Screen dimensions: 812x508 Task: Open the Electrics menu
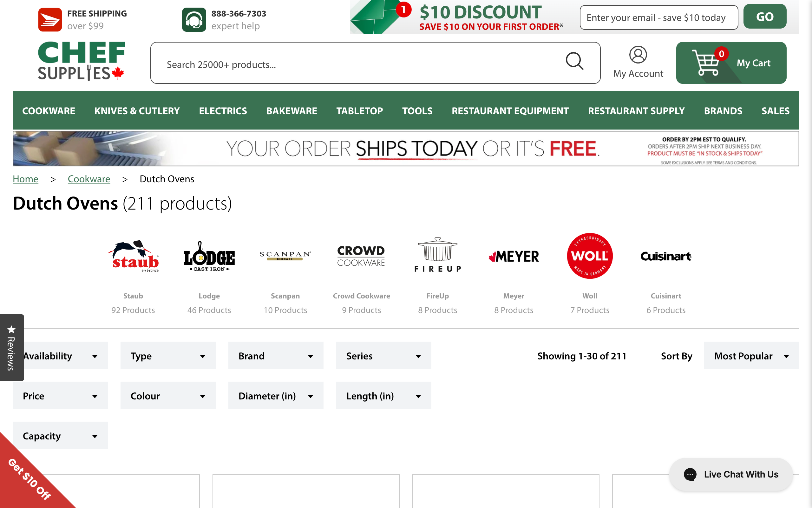[x=223, y=111]
